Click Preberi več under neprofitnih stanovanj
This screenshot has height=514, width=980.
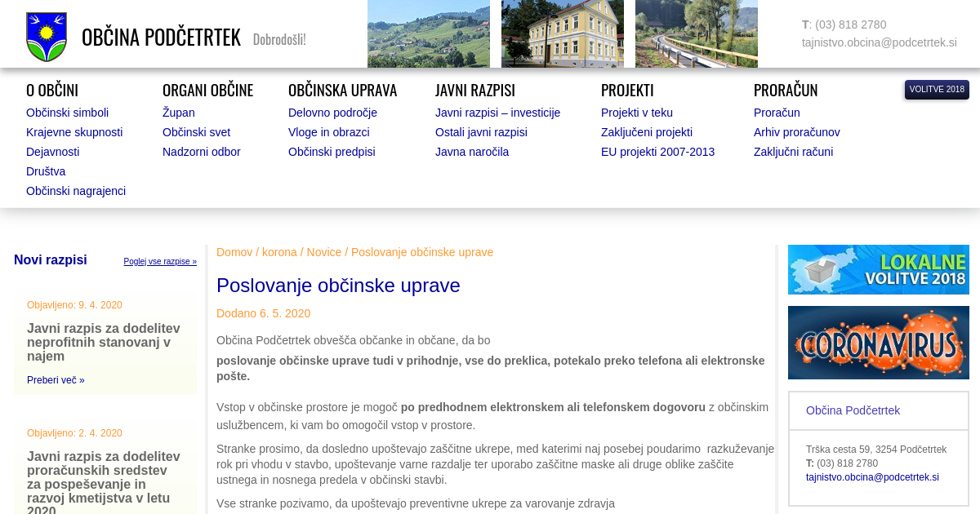[x=56, y=380]
